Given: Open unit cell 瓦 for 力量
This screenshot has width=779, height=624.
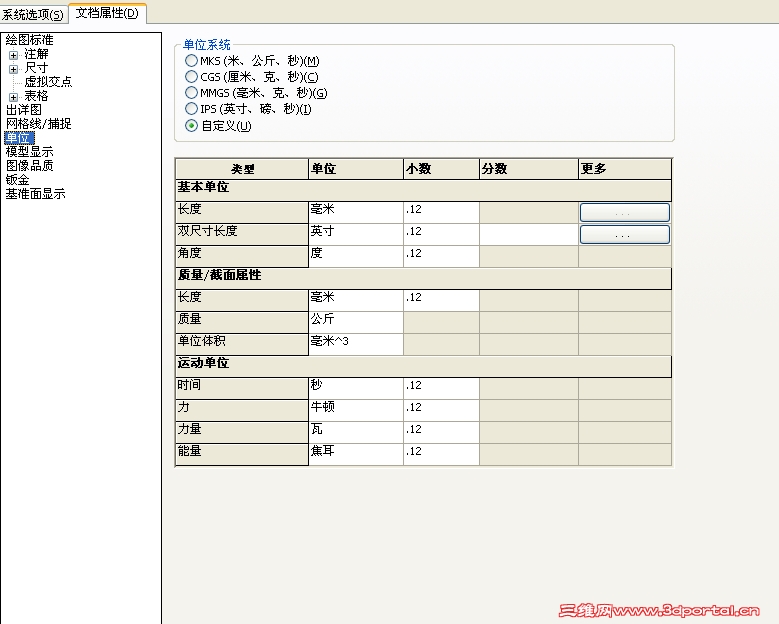Looking at the screenshot, I should [x=356, y=432].
